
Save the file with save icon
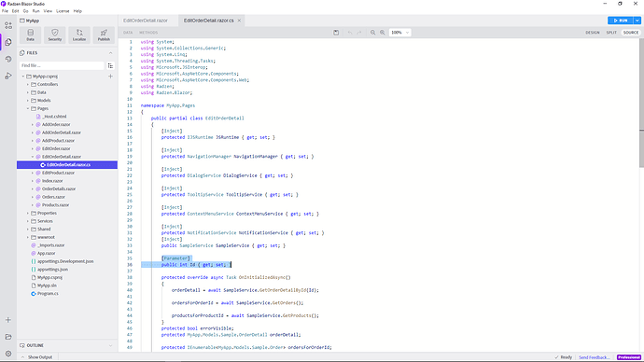(336, 33)
